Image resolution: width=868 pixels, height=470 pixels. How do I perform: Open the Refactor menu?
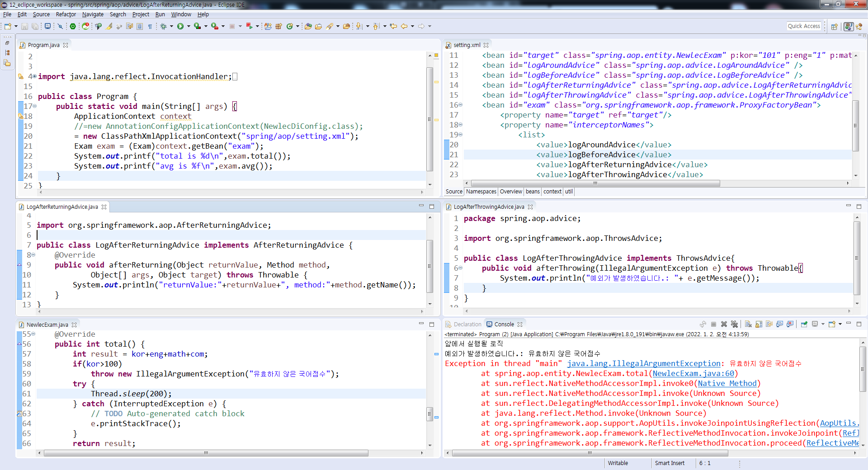click(66, 14)
